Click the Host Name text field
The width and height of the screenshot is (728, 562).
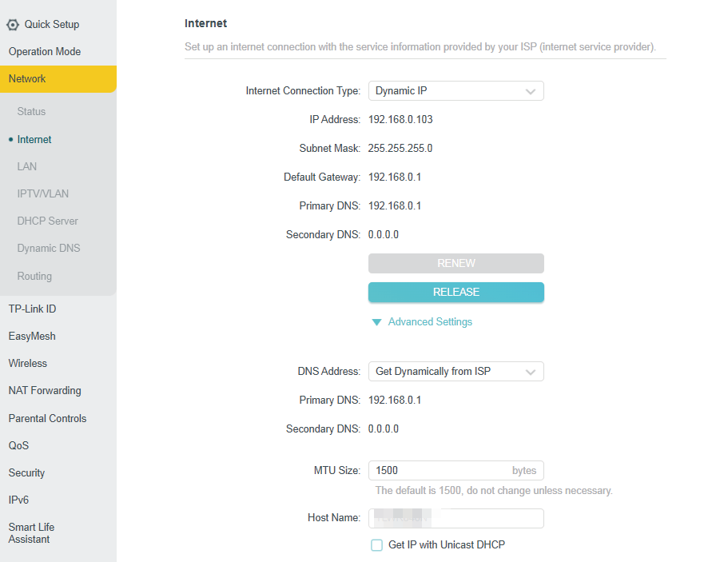pyautogui.click(x=455, y=519)
